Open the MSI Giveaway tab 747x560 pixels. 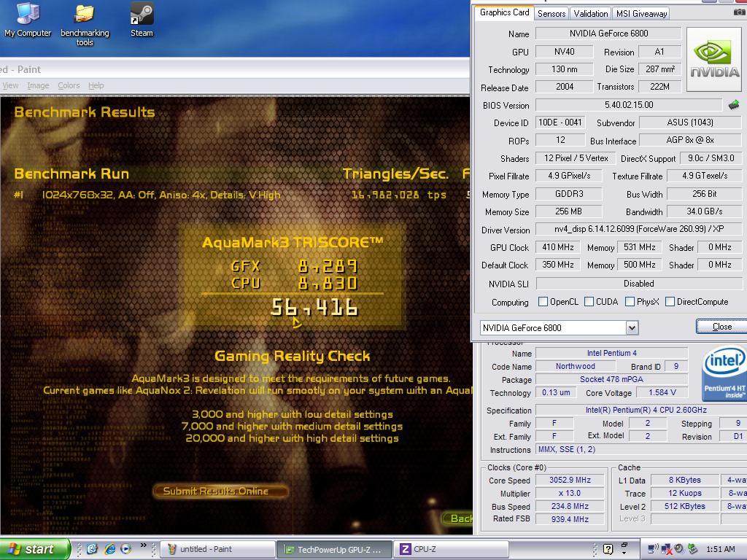641,13
